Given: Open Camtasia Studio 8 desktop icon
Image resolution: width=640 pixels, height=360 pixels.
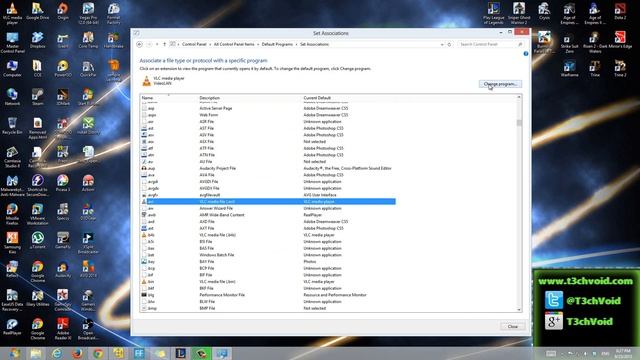Looking at the screenshot, I should pos(12,157).
